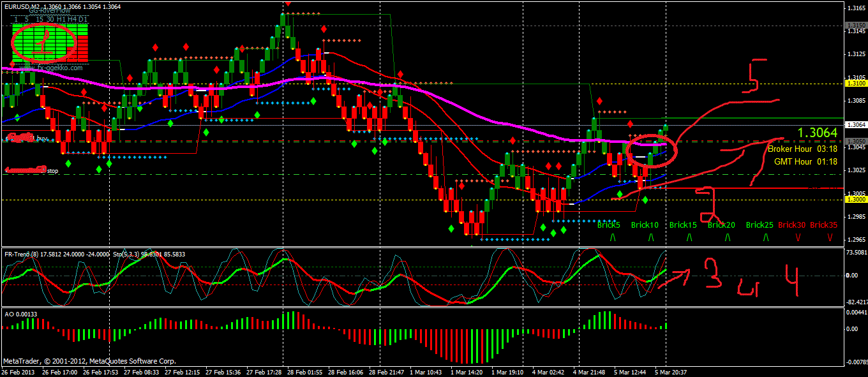This screenshot has height=377, width=868.
Task: Click the large 1.3064 price display
Action: [x=817, y=133]
